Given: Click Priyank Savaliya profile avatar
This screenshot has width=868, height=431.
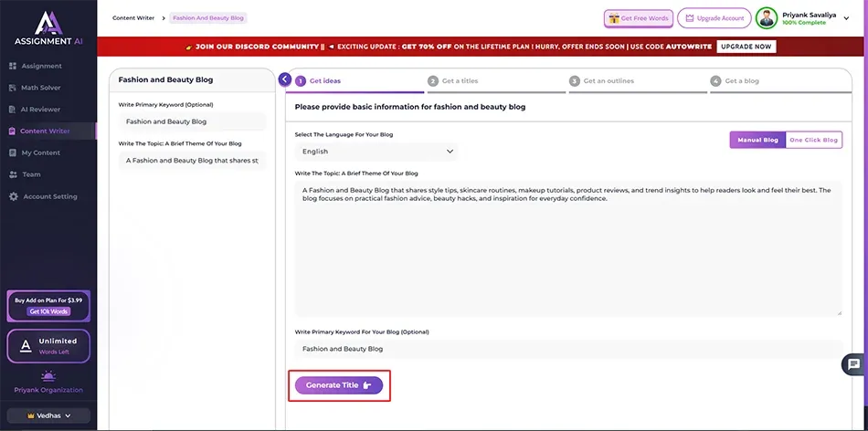Looking at the screenshot, I should pos(767,18).
